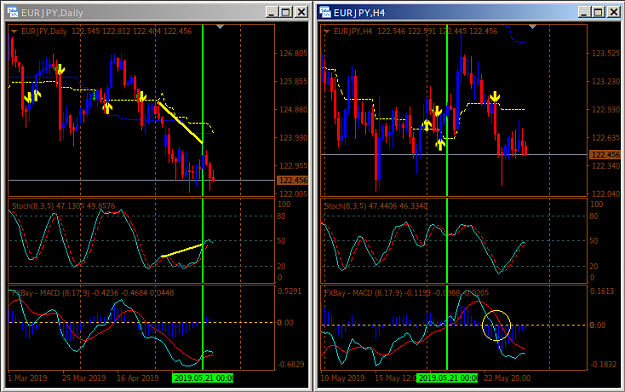The image size is (625, 392).
Task: Click the 123.230 price scale value on H4
Action: pos(606,81)
